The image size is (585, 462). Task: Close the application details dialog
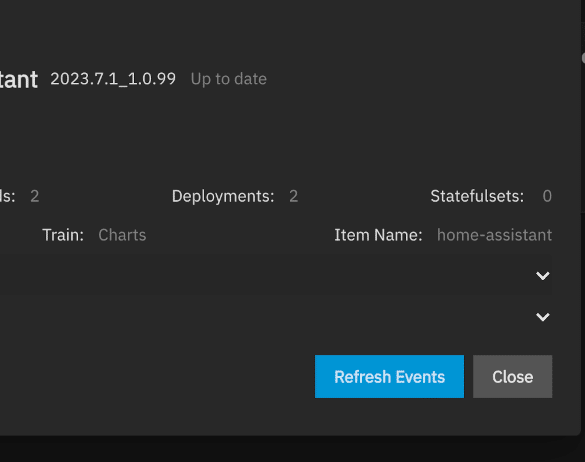[x=512, y=377]
